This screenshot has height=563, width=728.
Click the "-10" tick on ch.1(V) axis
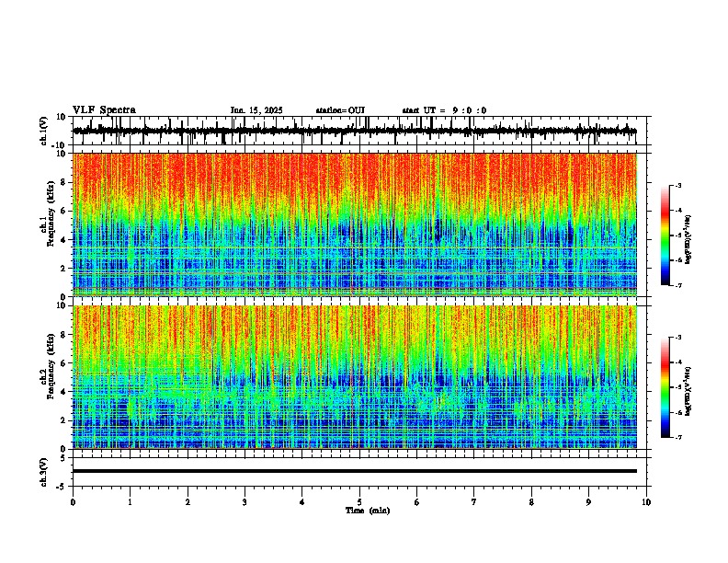click(60, 145)
